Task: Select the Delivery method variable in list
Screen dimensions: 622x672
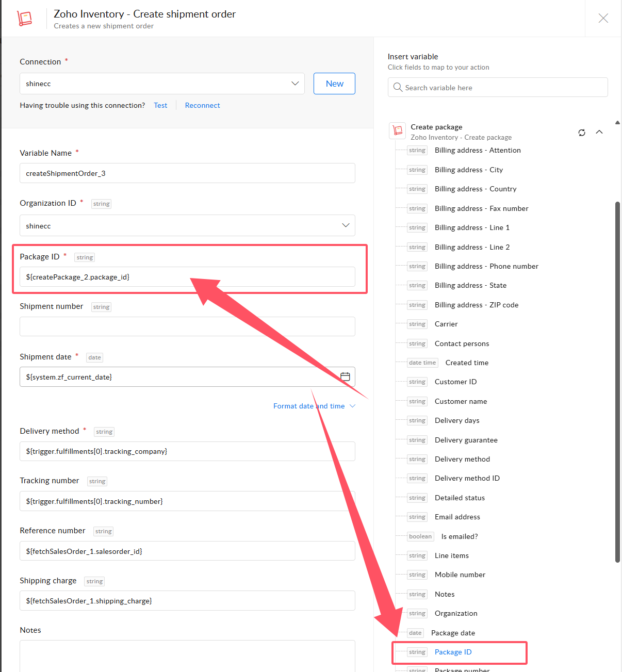Action: pyautogui.click(x=462, y=459)
